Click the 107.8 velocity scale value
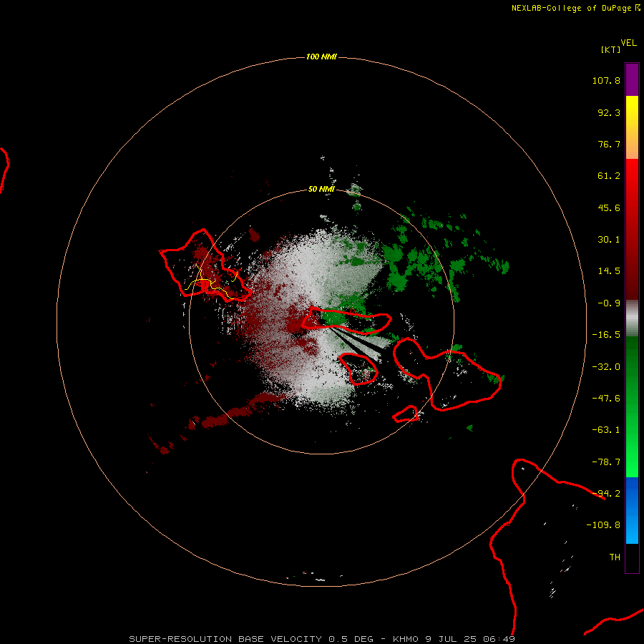This screenshot has height=644, width=644. tap(606, 80)
